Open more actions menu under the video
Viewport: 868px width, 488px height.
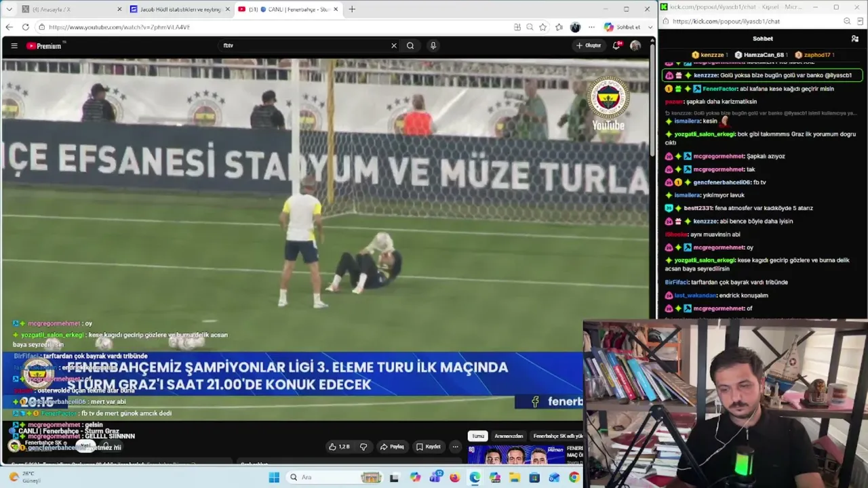pos(455,447)
